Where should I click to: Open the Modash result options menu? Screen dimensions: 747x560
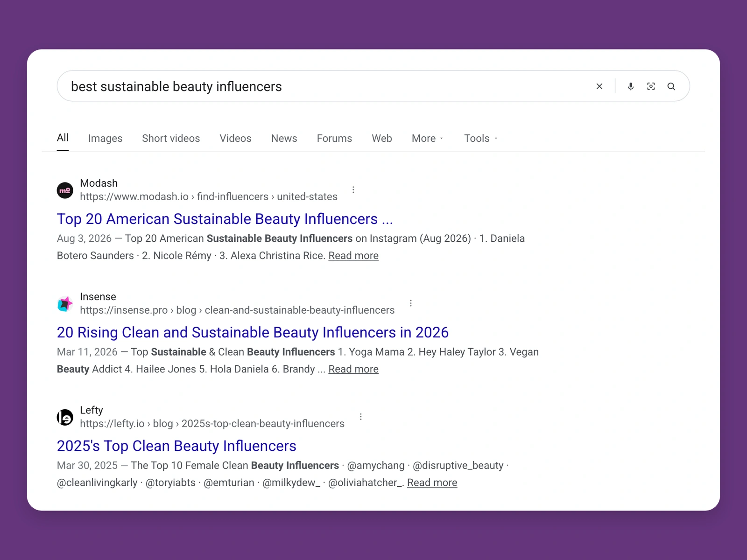pyautogui.click(x=353, y=189)
